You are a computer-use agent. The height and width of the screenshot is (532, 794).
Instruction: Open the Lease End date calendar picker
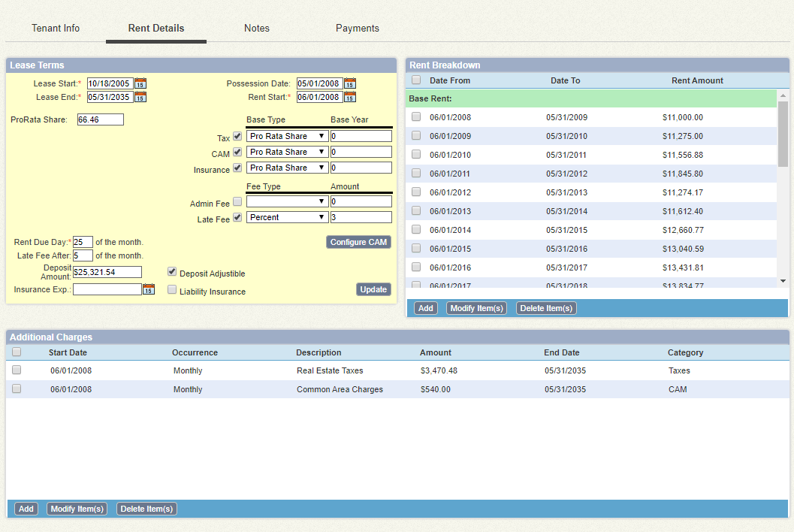[140, 97]
